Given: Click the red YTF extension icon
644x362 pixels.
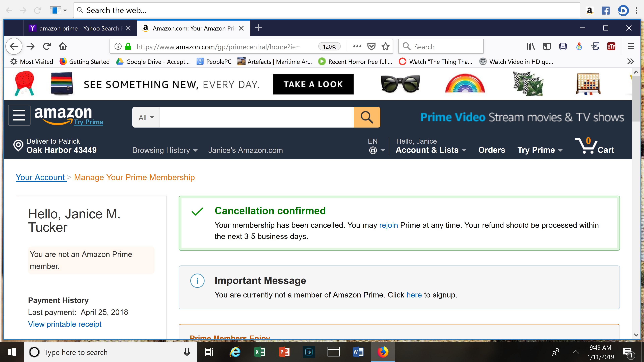Looking at the screenshot, I should [x=611, y=46].
